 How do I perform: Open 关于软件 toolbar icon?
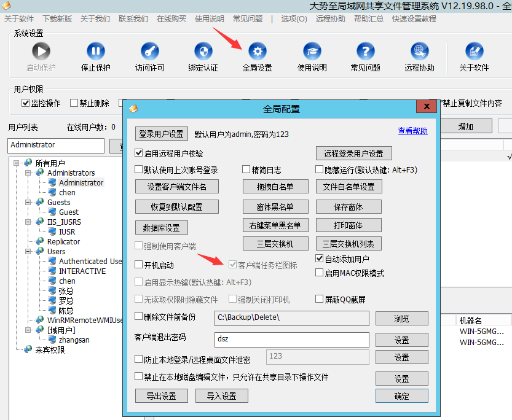tap(473, 52)
